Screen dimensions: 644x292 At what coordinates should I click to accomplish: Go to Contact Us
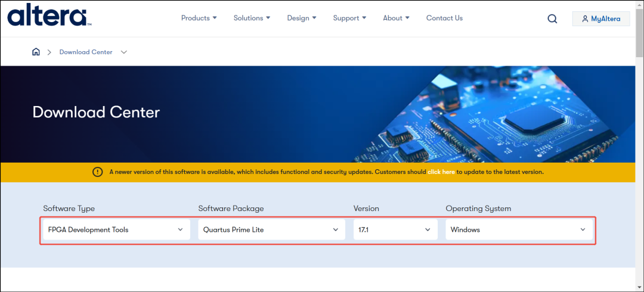coord(444,18)
